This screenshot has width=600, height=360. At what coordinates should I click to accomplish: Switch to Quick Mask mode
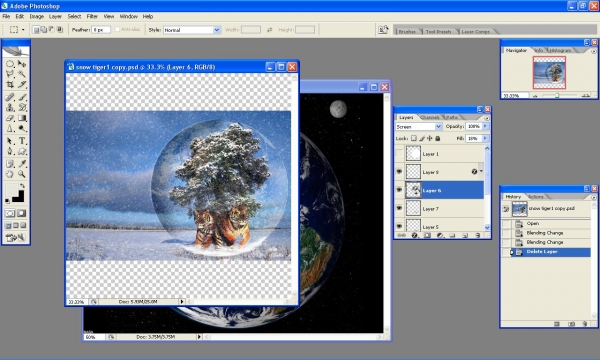[22, 213]
